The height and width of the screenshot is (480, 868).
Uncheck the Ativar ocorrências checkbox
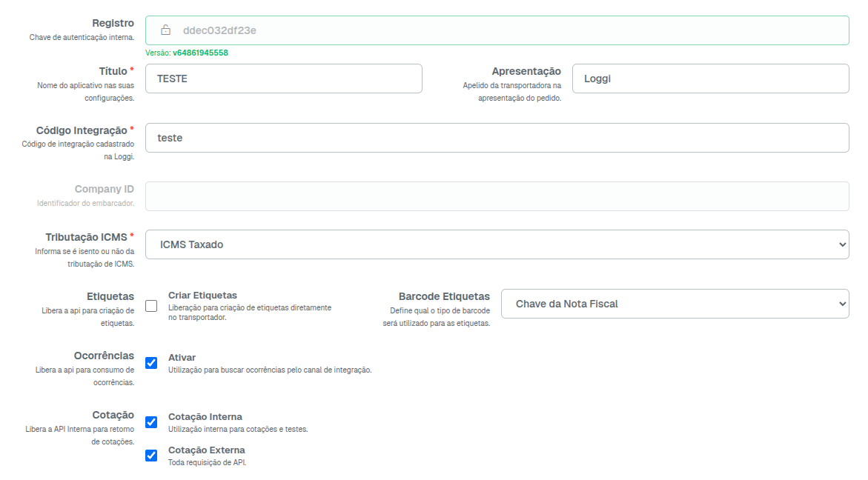pyautogui.click(x=151, y=363)
